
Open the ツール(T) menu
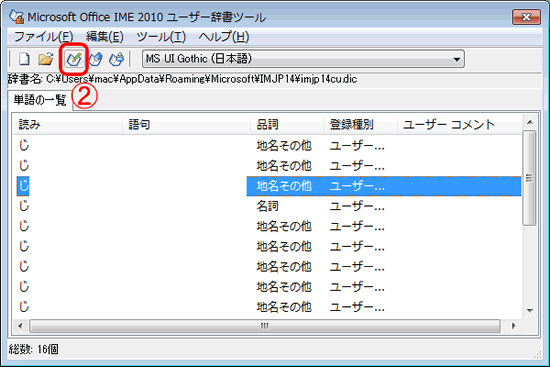tap(161, 36)
